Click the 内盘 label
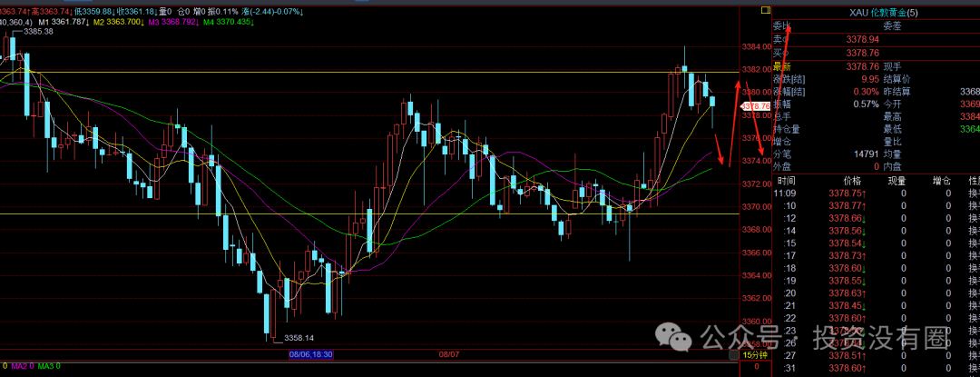The image size is (980, 377). click(892, 166)
